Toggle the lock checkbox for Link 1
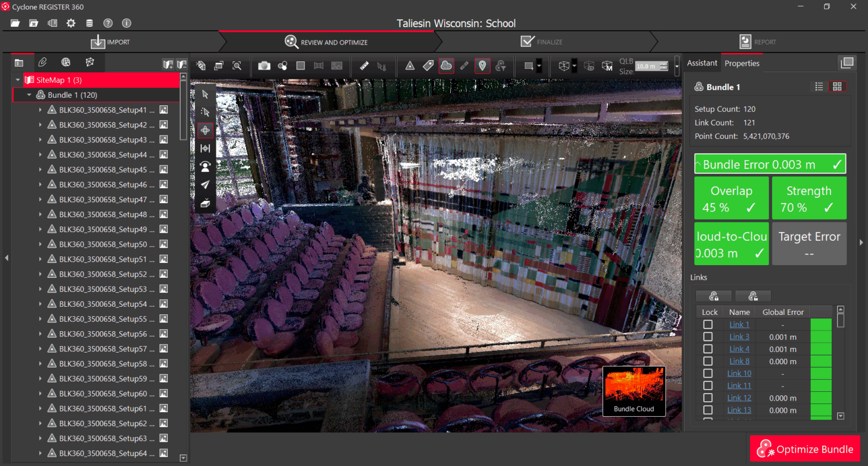This screenshot has width=868, height=466. pos(708,324)
